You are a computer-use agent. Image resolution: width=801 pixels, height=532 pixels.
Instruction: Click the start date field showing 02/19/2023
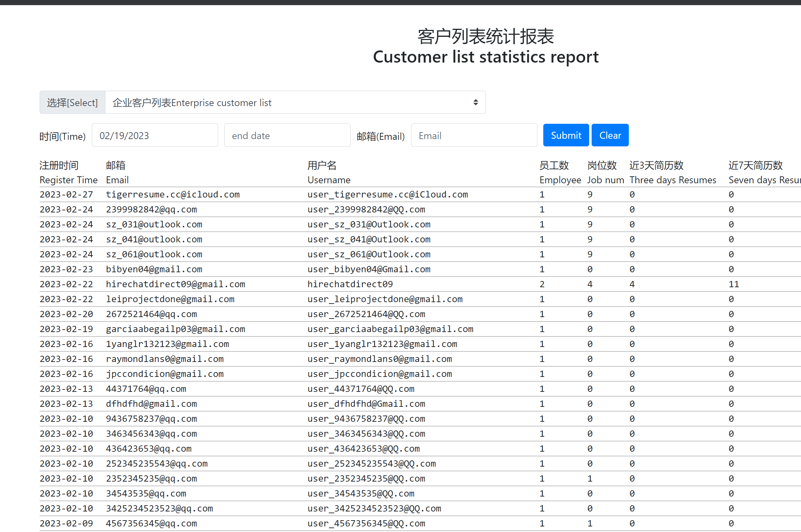click(155, 136)
